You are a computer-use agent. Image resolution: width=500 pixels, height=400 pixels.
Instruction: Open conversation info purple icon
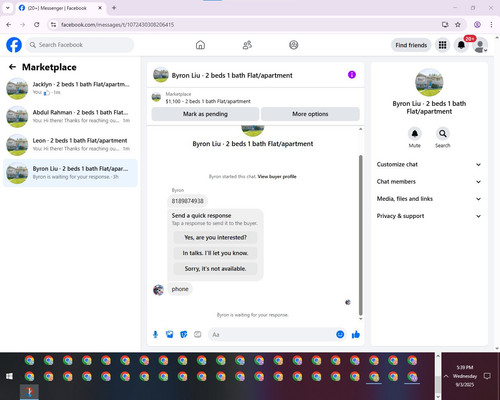point(352,75)
